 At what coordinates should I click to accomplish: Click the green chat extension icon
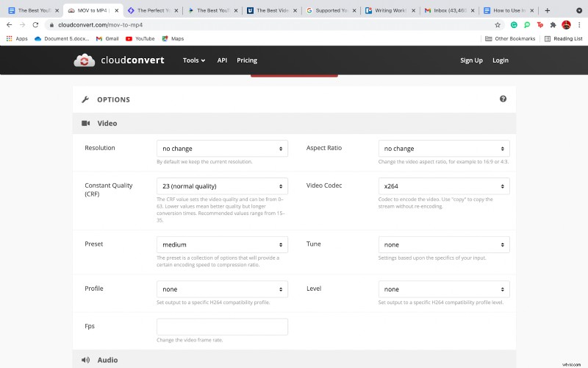[x=527, y=25]
